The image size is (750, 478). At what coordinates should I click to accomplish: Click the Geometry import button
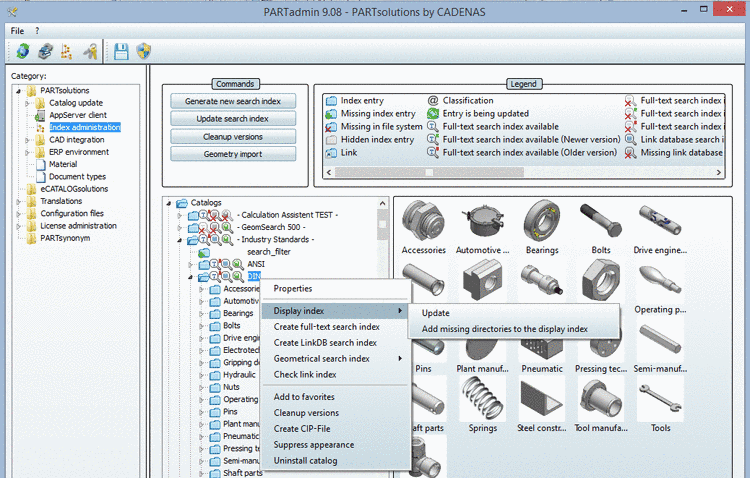click(x=233, y=154)
